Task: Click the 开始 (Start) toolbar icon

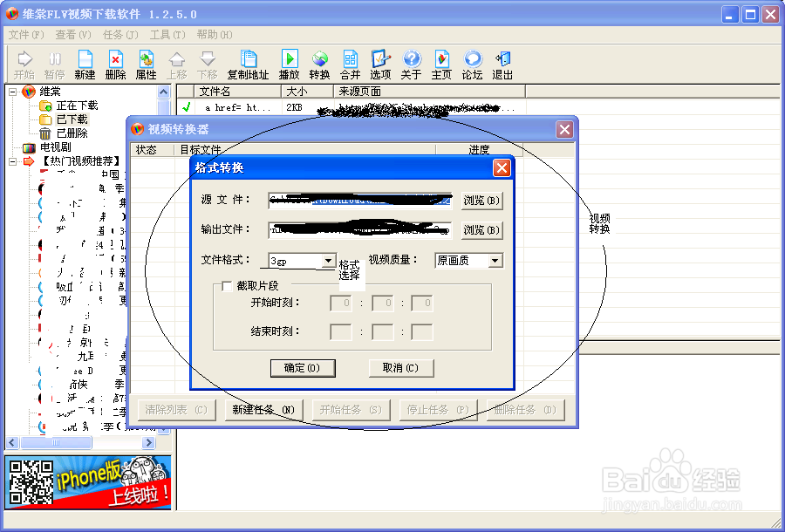Action: point(24,65)
